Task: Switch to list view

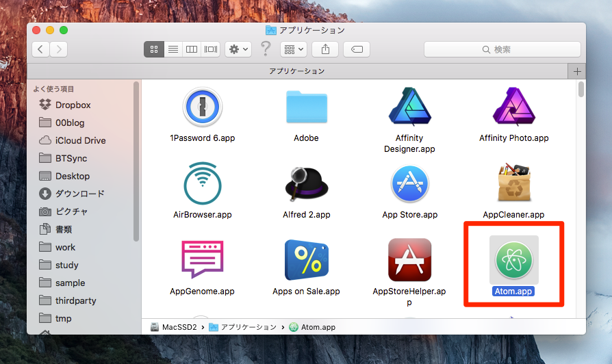Action: tap(173, 49)
